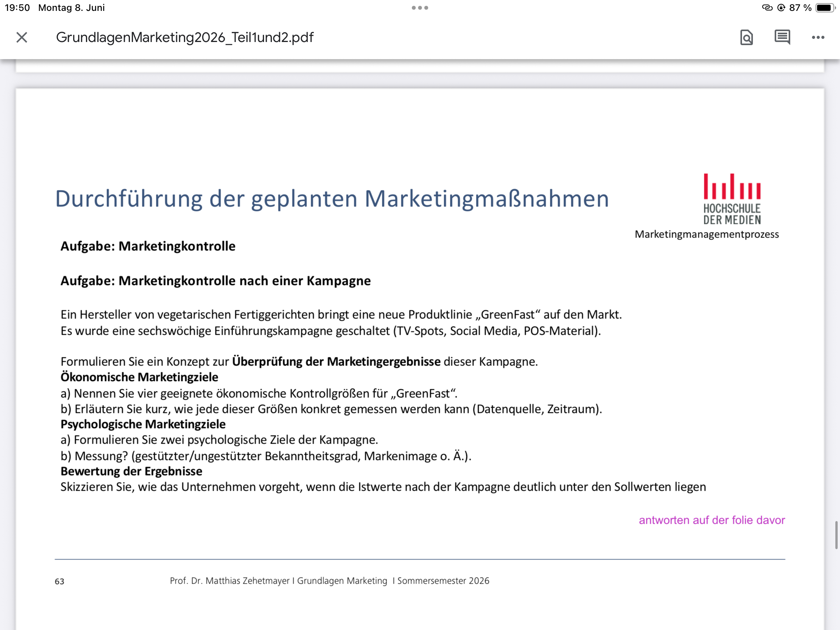
Task: Tap the line starting 'b) Messung?'
Action: 266,456
